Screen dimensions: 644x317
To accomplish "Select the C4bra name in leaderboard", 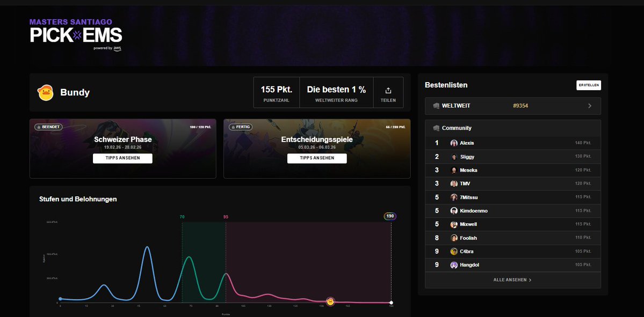I will [x=467, y=252].
